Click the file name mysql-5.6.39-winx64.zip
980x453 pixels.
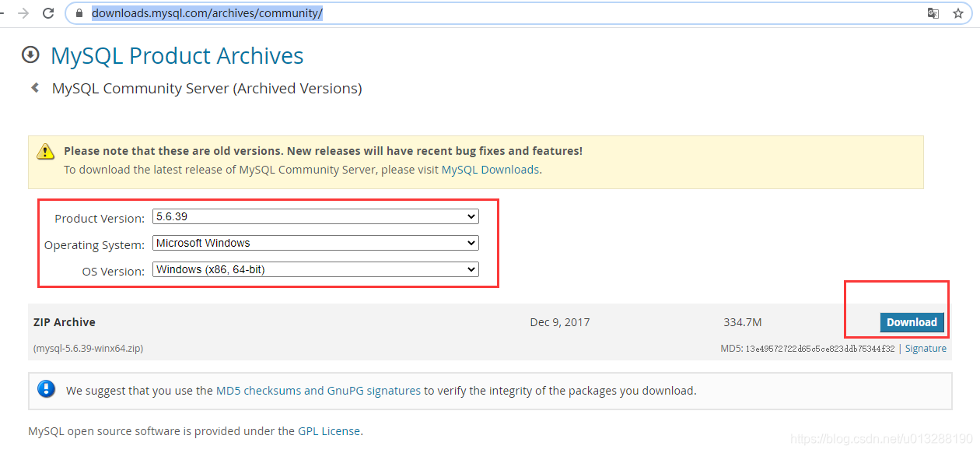tap(88, 349)
